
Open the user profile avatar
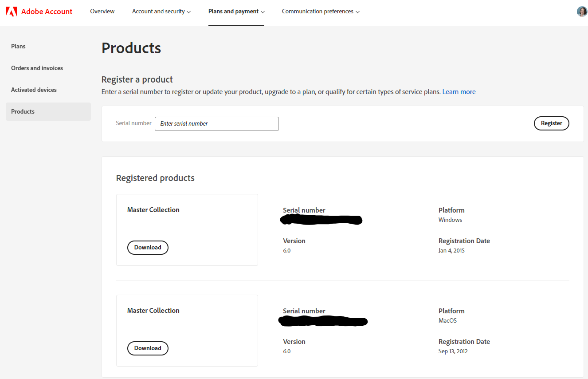point(582,12)
